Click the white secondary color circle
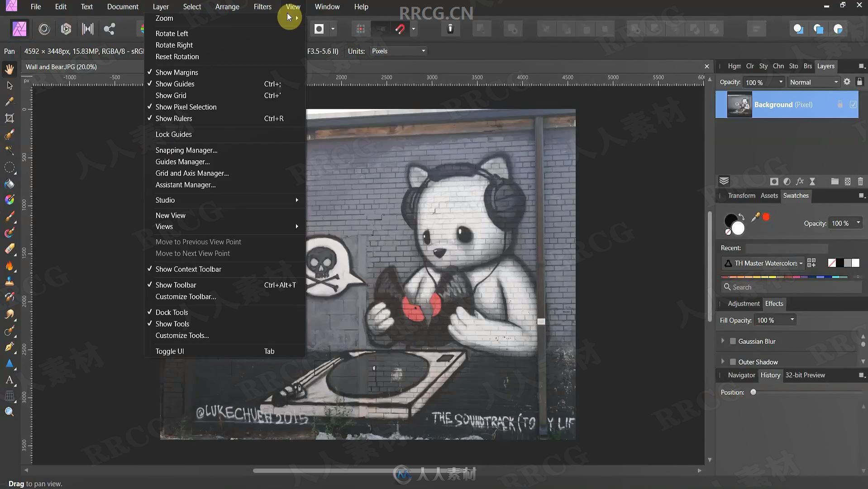Screen dimensions: 868x489 [x=738, y=229]
